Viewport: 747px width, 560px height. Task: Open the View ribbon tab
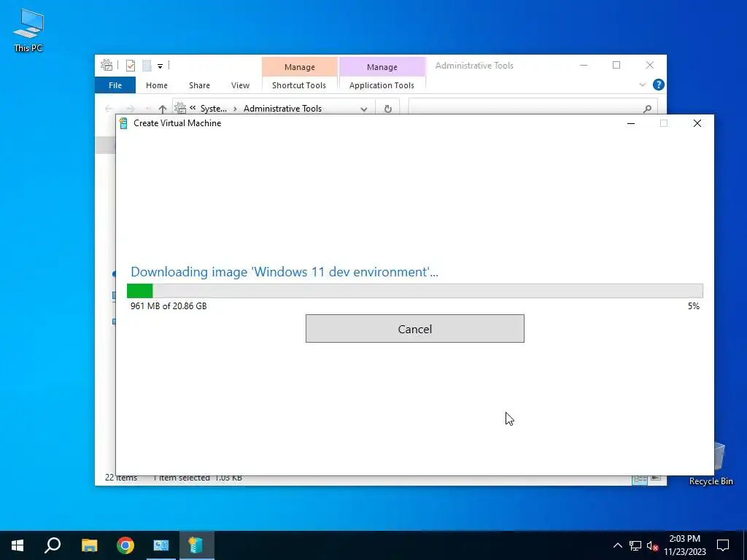[x=240, y=85]
